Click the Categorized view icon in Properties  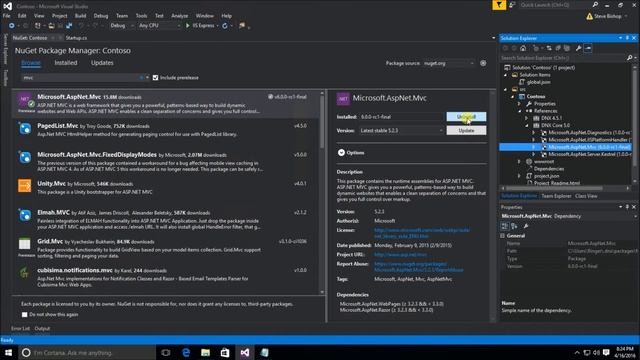[x=505, y=226]
